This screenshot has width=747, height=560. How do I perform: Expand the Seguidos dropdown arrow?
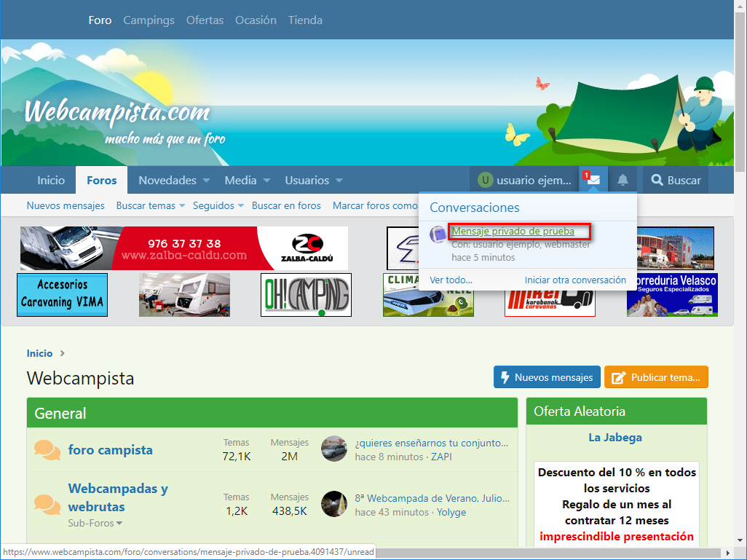pyautogui.click(x=241, y=206)
